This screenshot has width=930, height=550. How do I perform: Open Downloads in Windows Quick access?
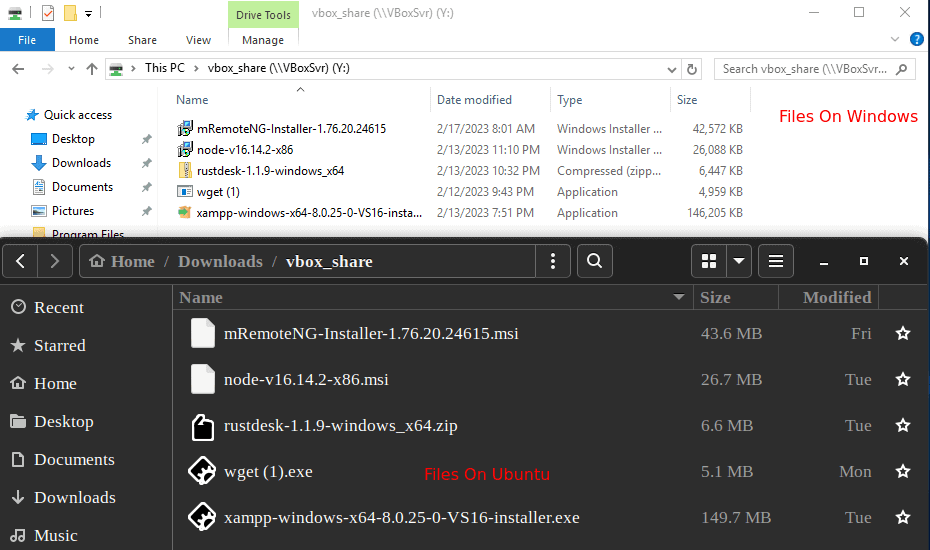click(81, 163)
